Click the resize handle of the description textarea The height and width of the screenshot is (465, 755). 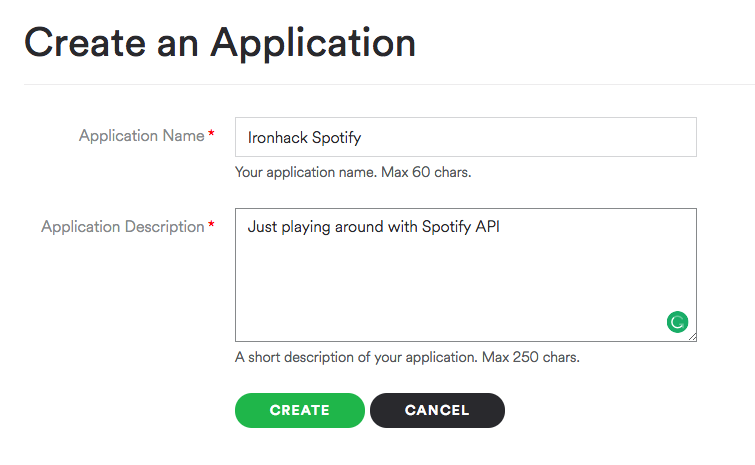(691, 336)
